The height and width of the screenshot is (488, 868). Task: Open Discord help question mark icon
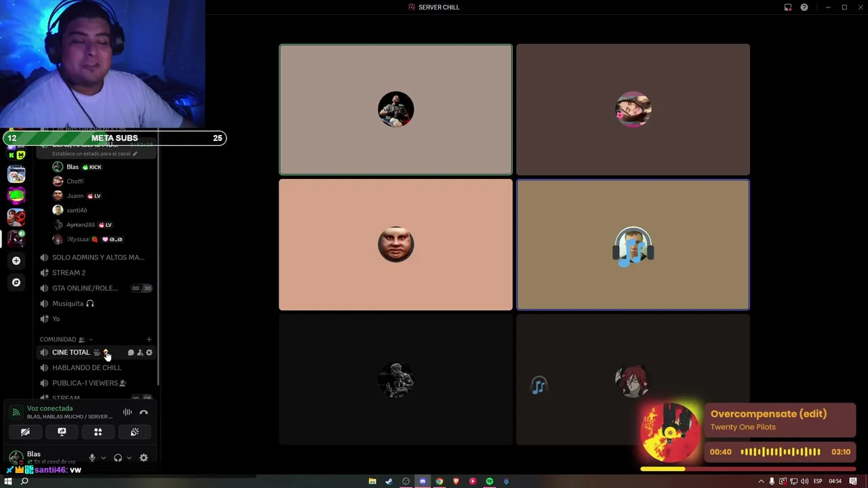804,7
